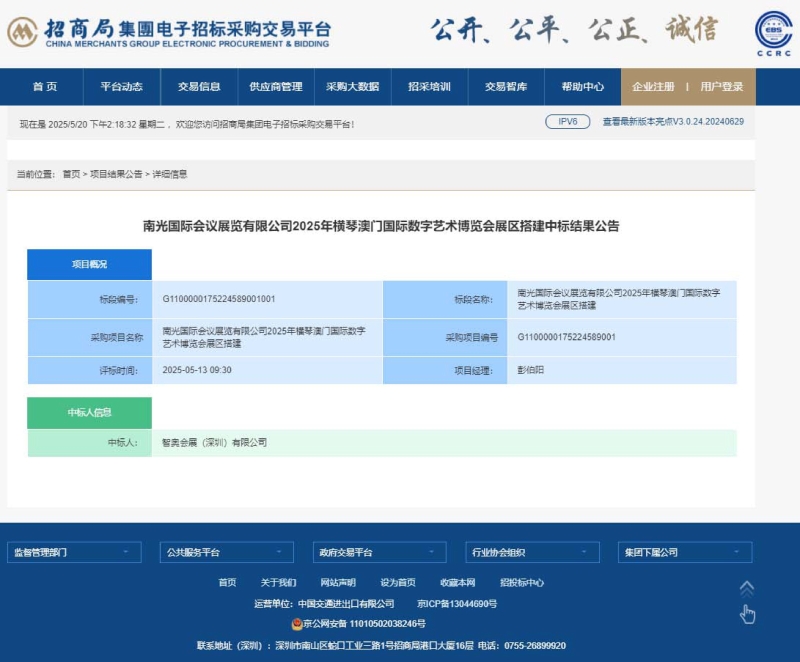This screenshot has height=662, width=800.
Task: Click the China Merchants Group logo emblem
Action: [x=22, y=32]
